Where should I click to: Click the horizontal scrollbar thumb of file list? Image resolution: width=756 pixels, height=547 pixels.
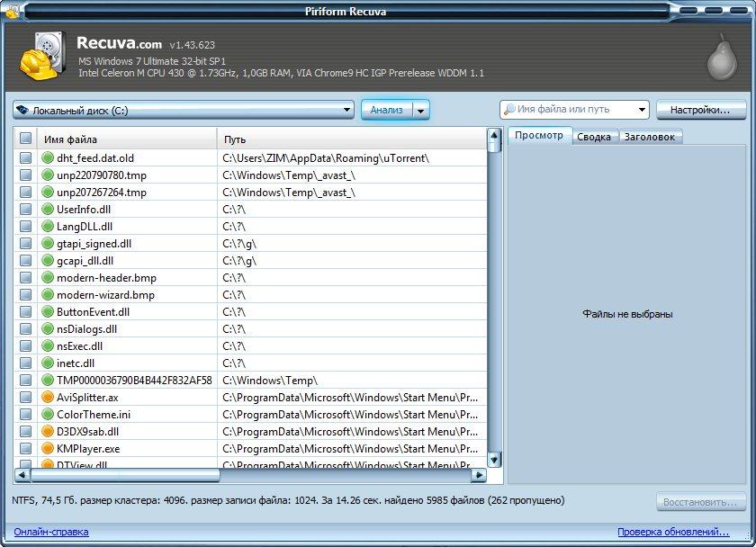(x=125, y=475)
